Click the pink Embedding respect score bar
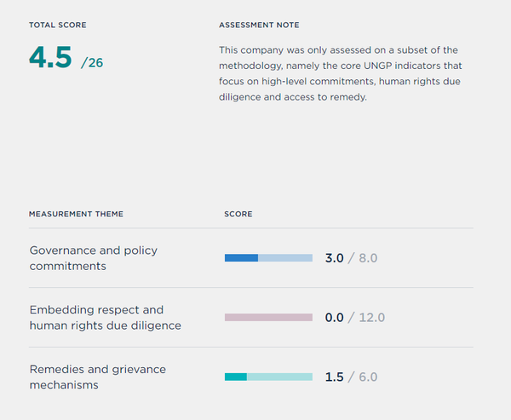Screen dimensions: 511x420 click(268, 317)
